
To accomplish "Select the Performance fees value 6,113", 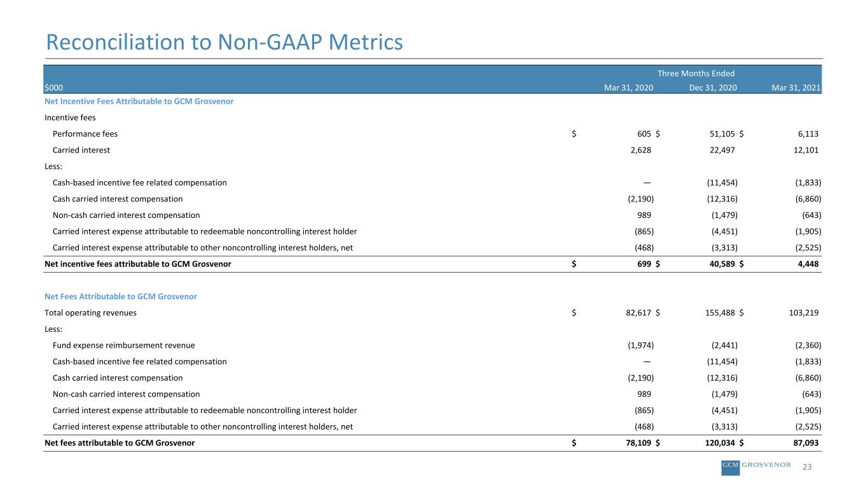I will coord(807,134).
